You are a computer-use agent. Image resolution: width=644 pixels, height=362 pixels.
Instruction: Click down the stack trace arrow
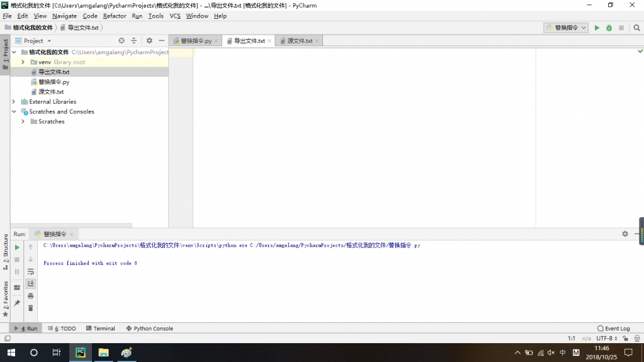coord(30,259)
